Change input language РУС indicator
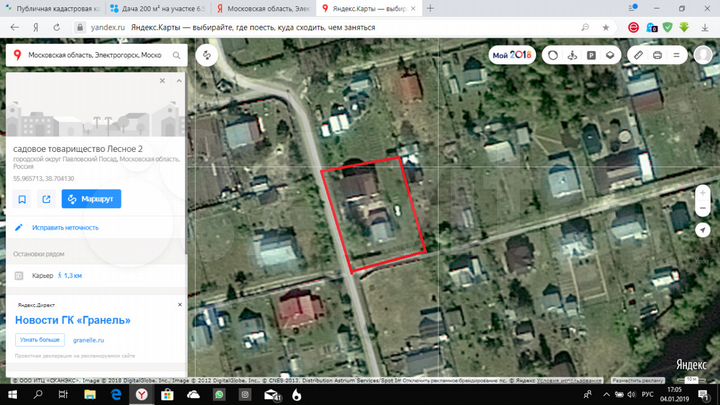This screenshot has width=720, height=405. tap(647, 394)
